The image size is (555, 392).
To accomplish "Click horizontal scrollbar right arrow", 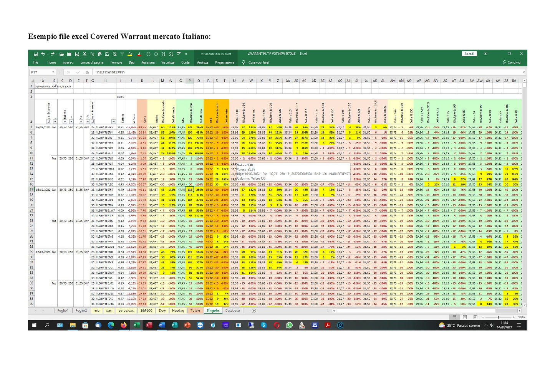I will (519, 311).
